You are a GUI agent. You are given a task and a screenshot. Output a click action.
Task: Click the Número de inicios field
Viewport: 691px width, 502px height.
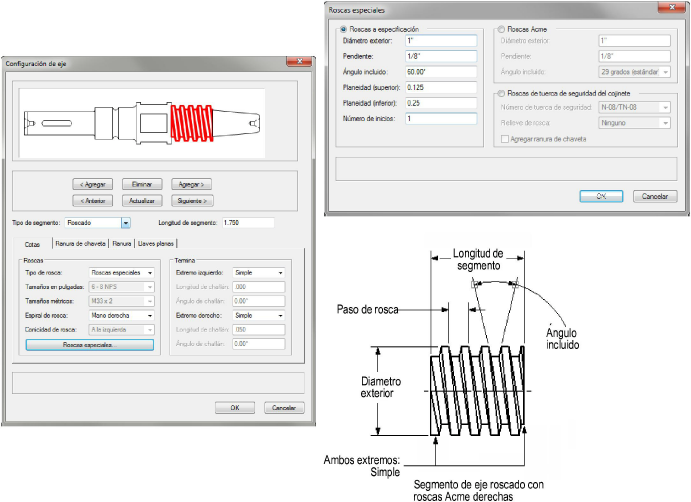pos(441,119)
